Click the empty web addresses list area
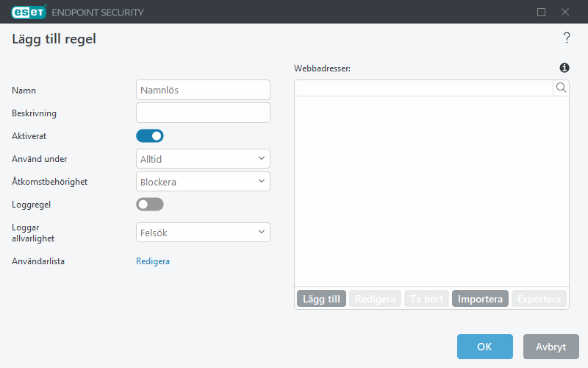This screenshot has height=368, width=588. (431, 191)
